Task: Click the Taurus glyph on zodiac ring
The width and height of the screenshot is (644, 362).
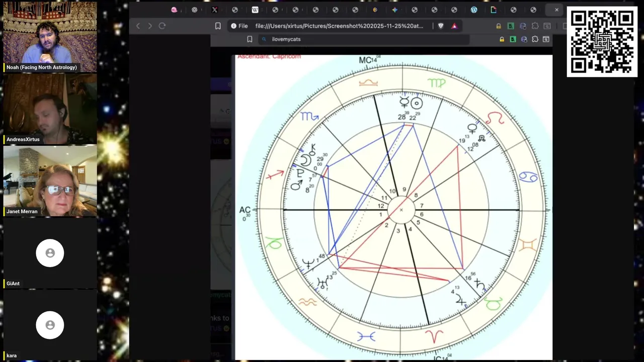Action: pos(494,303)
